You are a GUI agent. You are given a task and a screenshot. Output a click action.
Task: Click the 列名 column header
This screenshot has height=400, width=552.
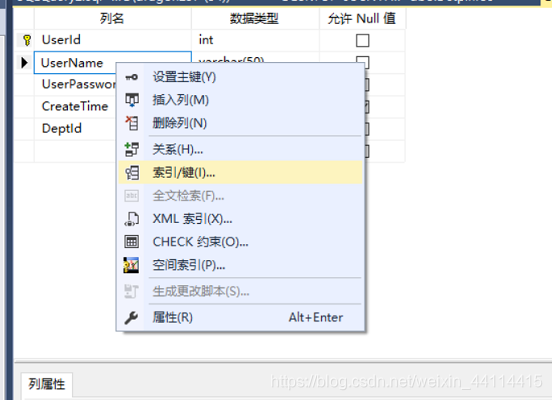(113, 18)
